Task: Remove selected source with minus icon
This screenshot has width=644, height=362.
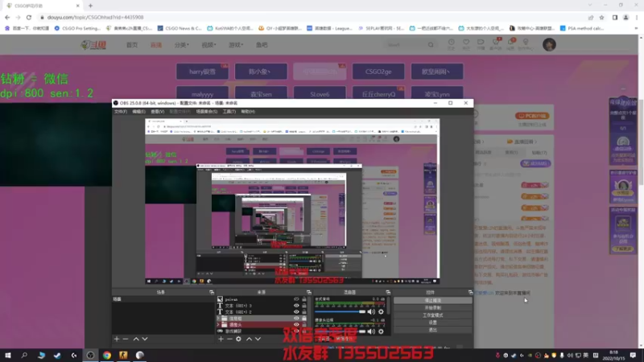Action: pyautogui.click(x=229, y=339)
